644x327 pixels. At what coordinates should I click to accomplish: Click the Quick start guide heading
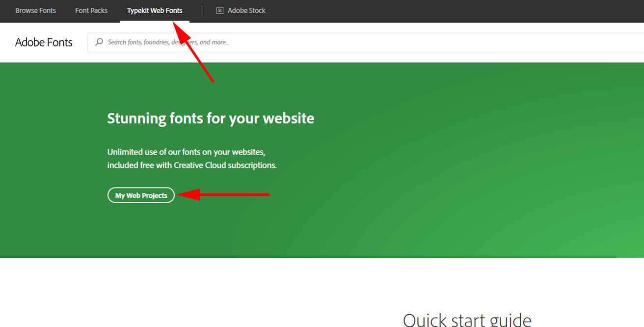(467, 320)
